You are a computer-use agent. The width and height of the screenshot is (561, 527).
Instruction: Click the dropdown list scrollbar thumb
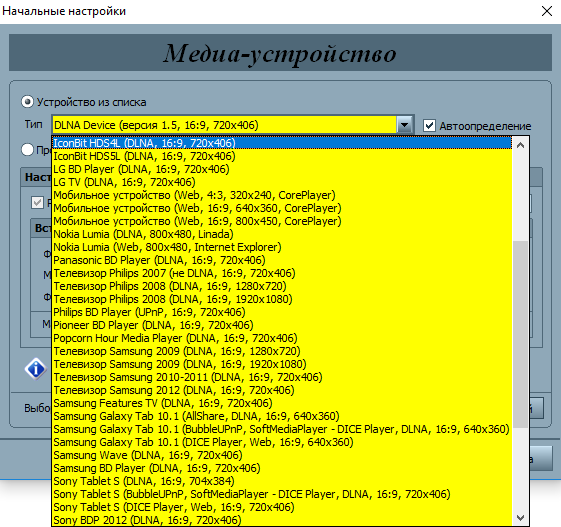coord(521,334)
